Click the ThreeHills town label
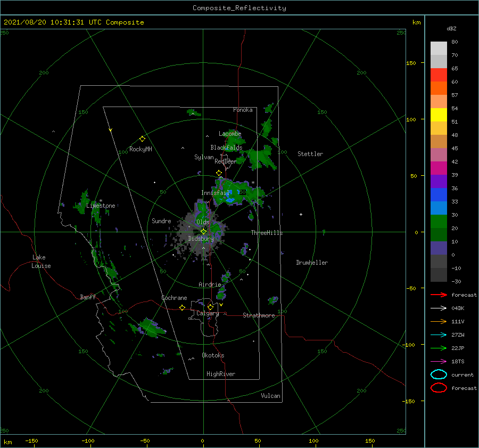 (x=267, y=233)
